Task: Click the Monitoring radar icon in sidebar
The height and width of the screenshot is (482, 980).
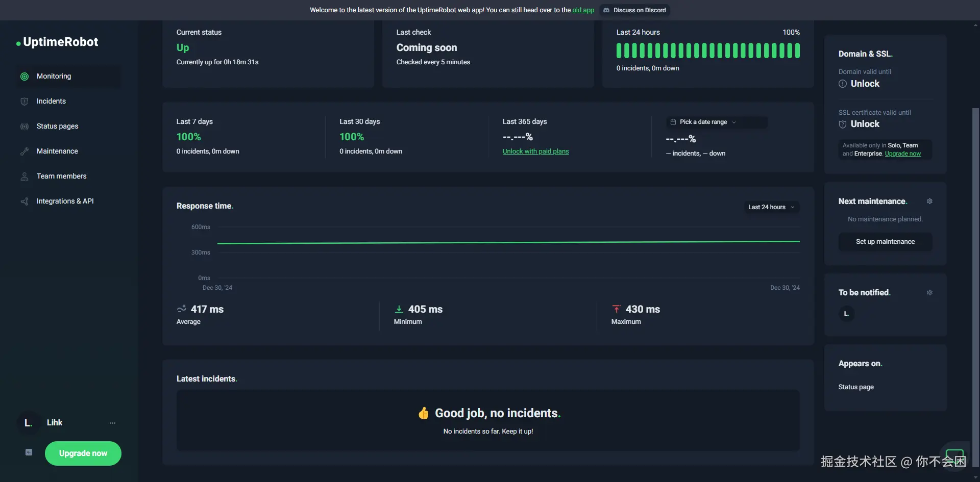Action: click(24, 77)
